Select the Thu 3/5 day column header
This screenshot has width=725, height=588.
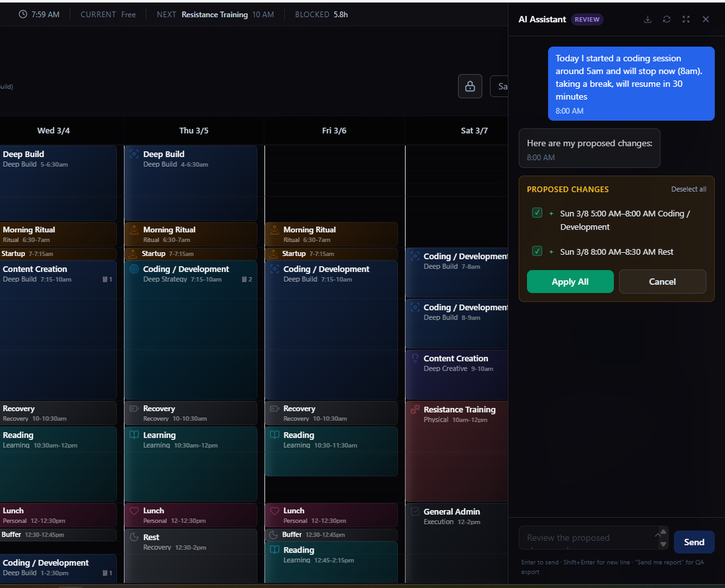point(194,131)
